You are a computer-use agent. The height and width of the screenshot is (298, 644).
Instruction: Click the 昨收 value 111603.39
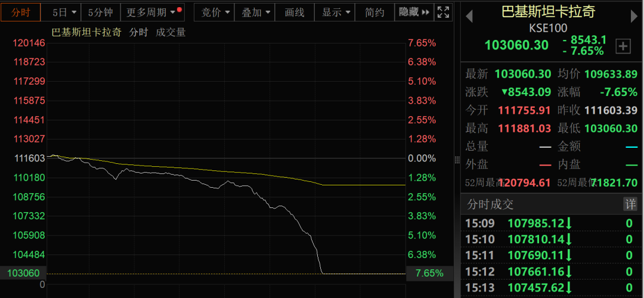tap(611, 110)
